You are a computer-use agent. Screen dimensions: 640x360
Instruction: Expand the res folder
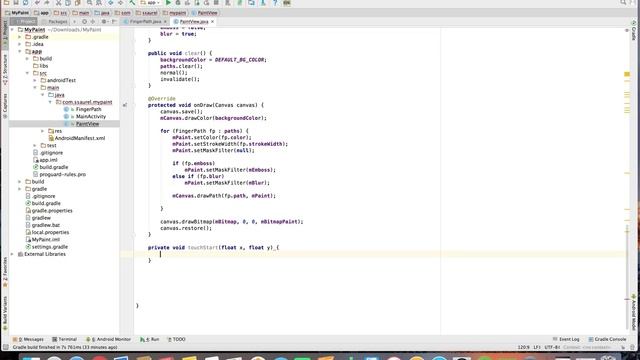coord(42,131)
